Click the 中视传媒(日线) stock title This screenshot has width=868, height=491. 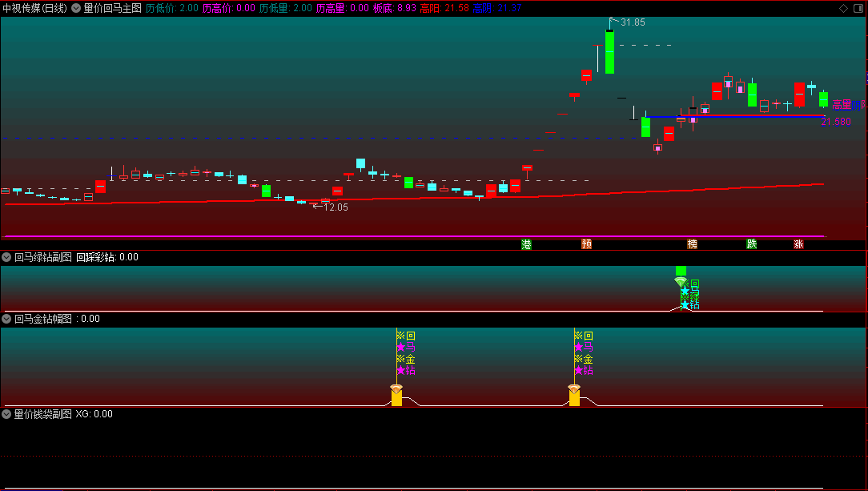[35, 8]
